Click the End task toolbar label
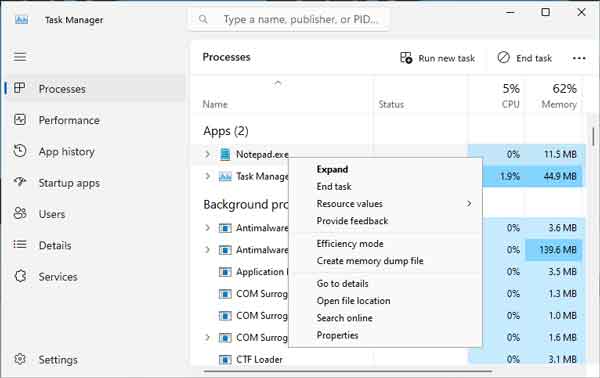The image size is (600, 378). (x=534, y=58)
